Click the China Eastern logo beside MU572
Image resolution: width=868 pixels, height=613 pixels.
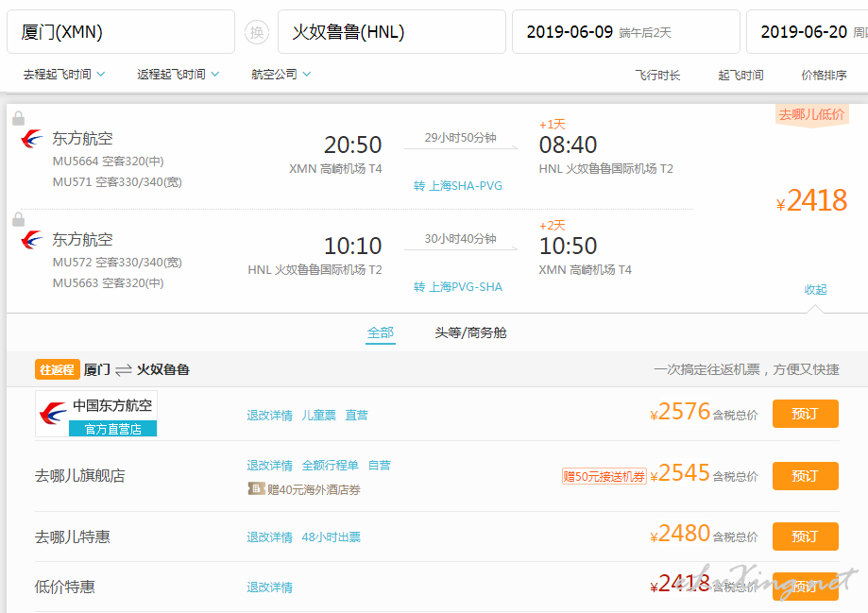pyautogui.click(x=31, y=240)
